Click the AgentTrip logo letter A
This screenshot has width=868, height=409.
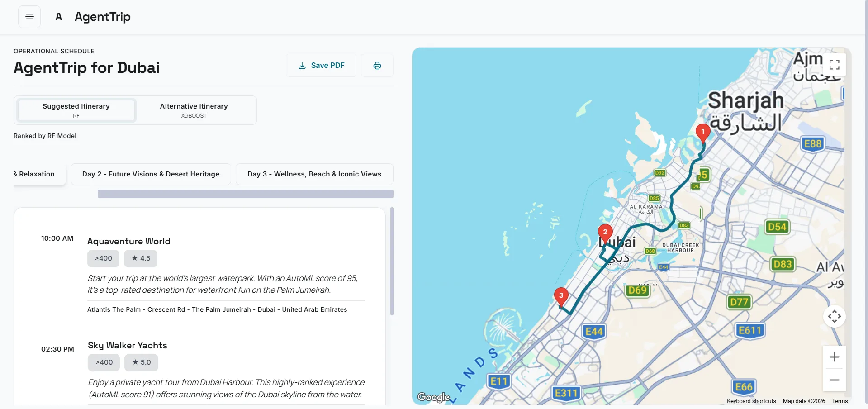click(59, 17)
